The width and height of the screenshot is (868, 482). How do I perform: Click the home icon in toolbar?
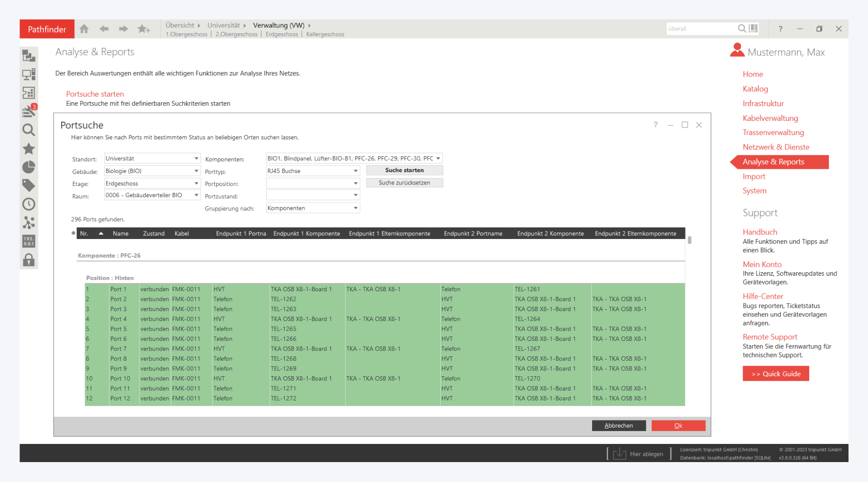[x=84, y=29]
